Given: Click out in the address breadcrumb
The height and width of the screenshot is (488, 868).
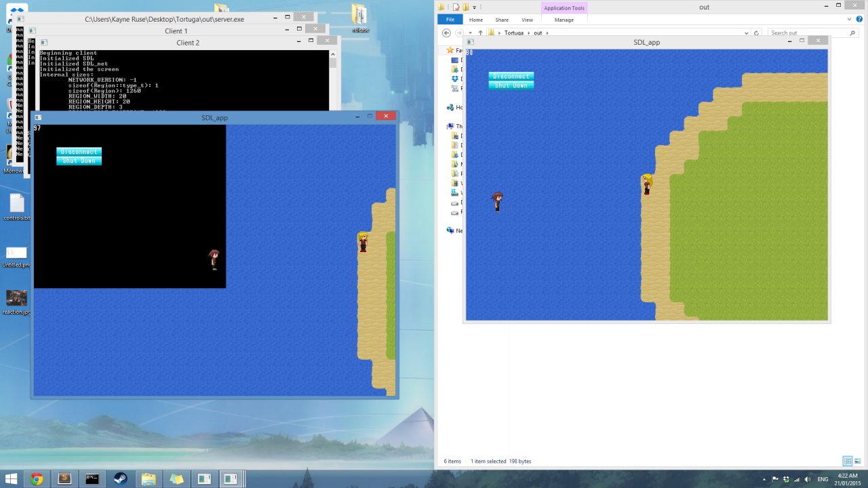Looking at the screenshot, I should (538, 33).
